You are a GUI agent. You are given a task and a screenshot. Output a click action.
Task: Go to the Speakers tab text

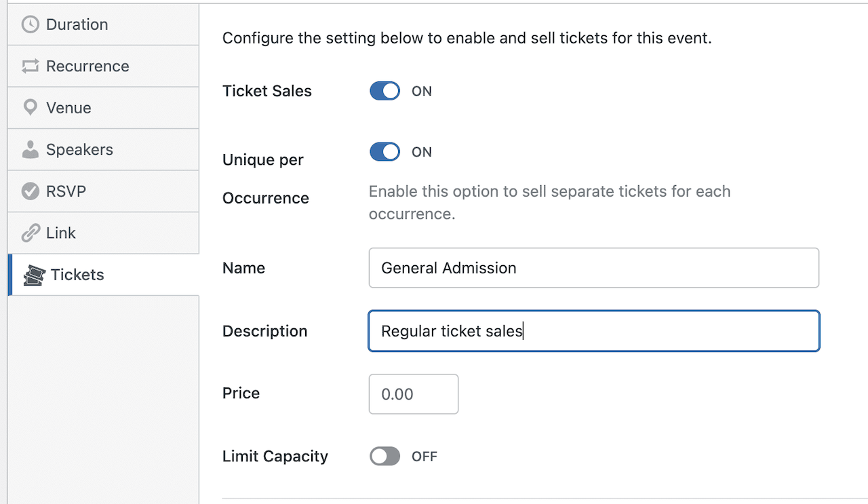pos(79,150)
